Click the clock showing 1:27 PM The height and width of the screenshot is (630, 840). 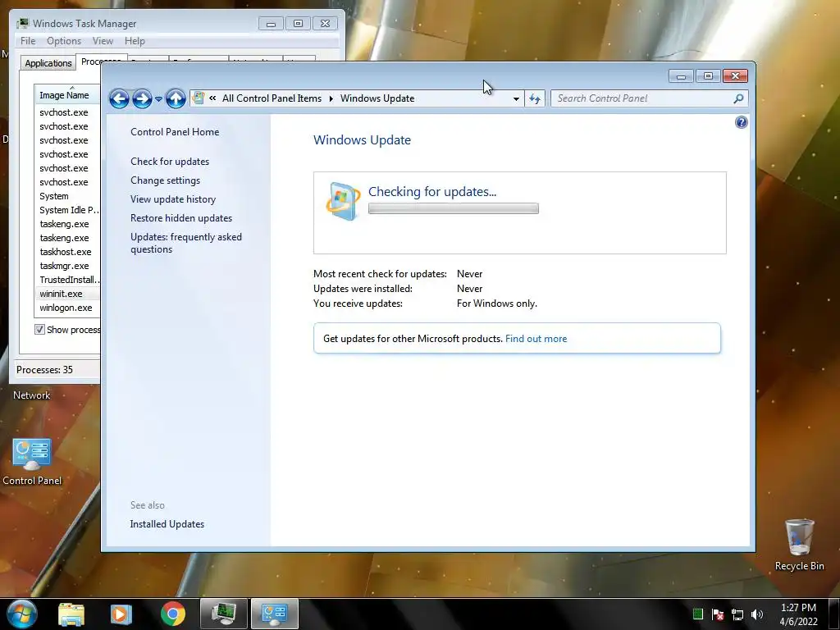pos(798,614)
